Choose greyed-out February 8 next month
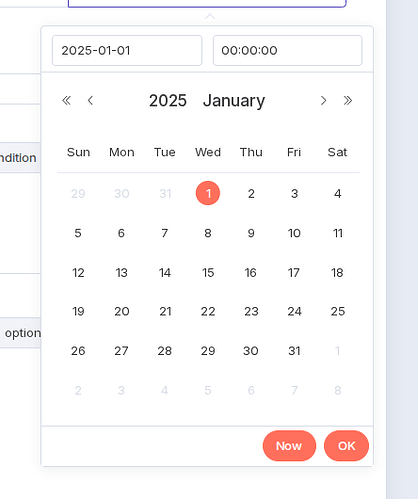 pos(338,390)
